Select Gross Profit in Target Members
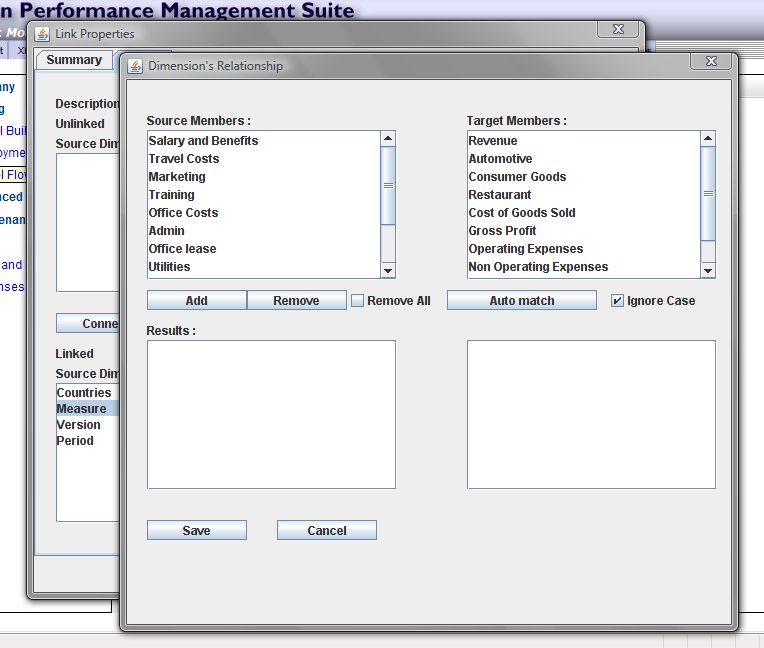 pos(502,231)
